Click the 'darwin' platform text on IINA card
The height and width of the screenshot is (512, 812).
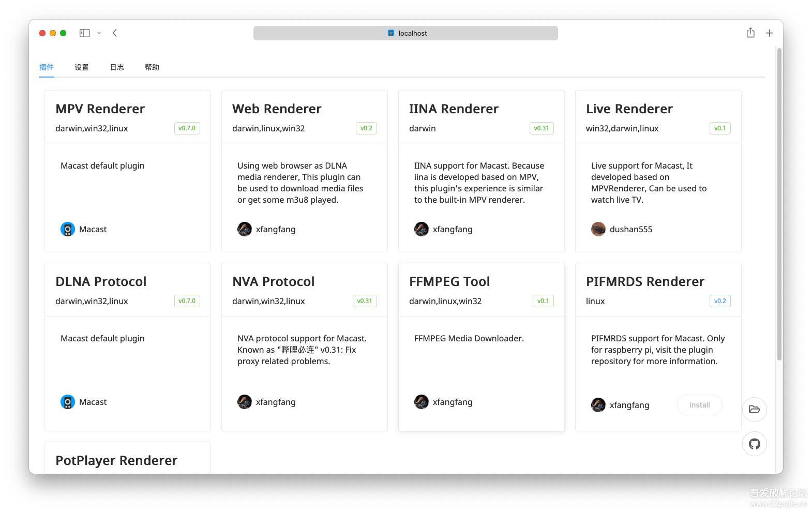(x=423, y=128)
